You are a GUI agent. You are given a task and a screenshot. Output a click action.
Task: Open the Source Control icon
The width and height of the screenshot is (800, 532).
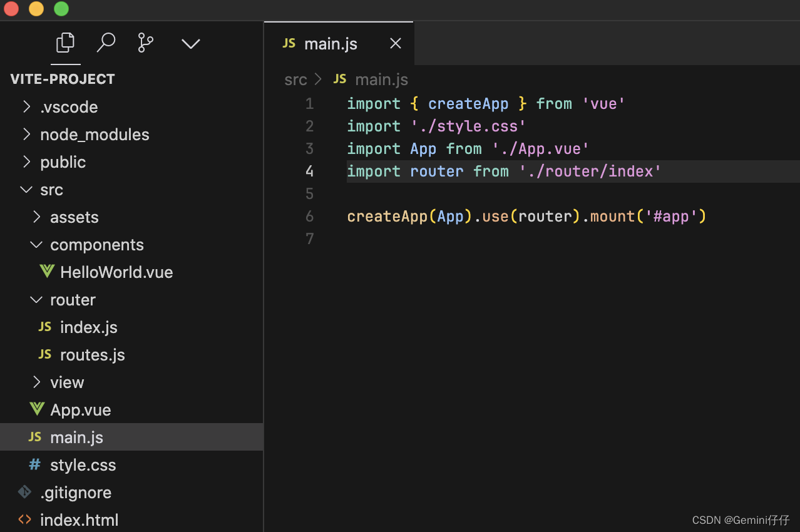tap(146, 43)
